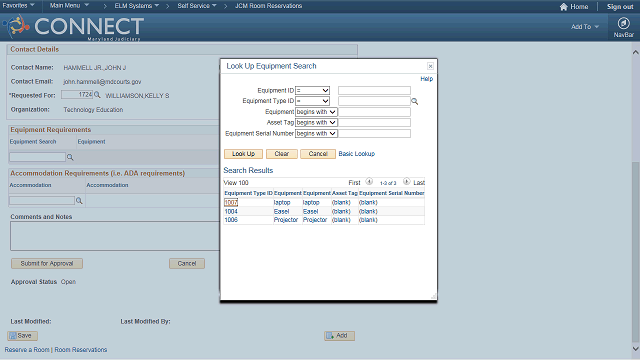Click the Add button at page bottom

coord(339,336)
